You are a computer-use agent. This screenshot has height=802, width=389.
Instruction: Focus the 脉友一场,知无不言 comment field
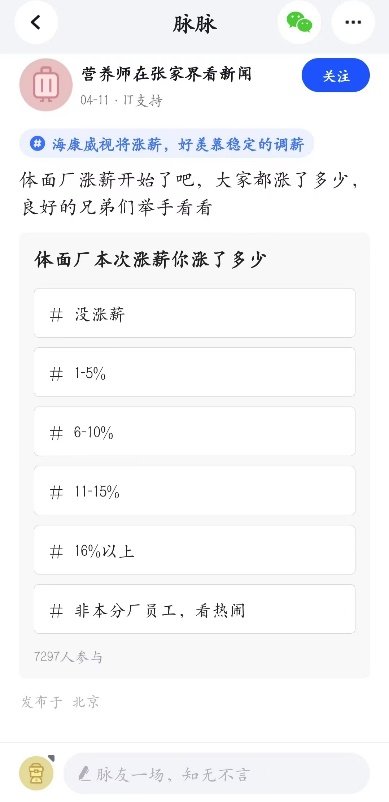point(216,773)
